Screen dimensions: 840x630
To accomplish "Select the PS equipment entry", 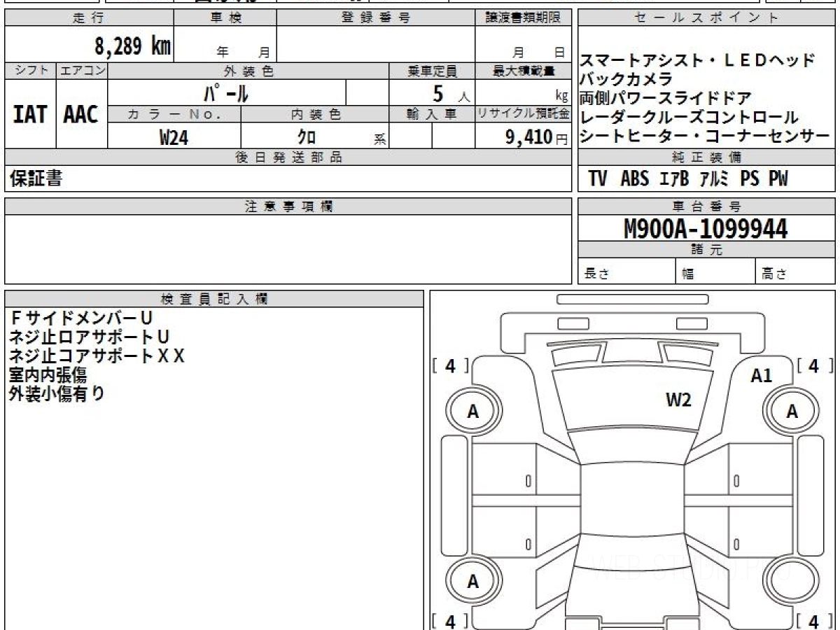I will (750, 179).
